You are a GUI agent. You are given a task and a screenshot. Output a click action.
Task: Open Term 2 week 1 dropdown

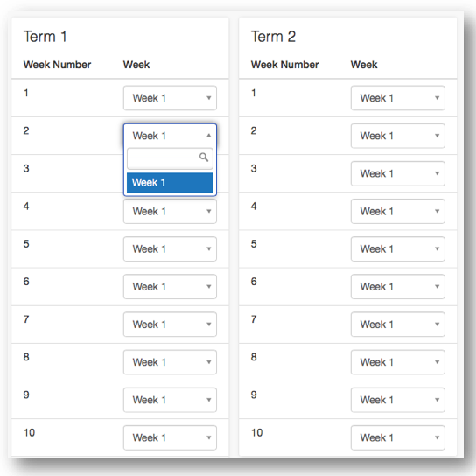pos(398,98)
